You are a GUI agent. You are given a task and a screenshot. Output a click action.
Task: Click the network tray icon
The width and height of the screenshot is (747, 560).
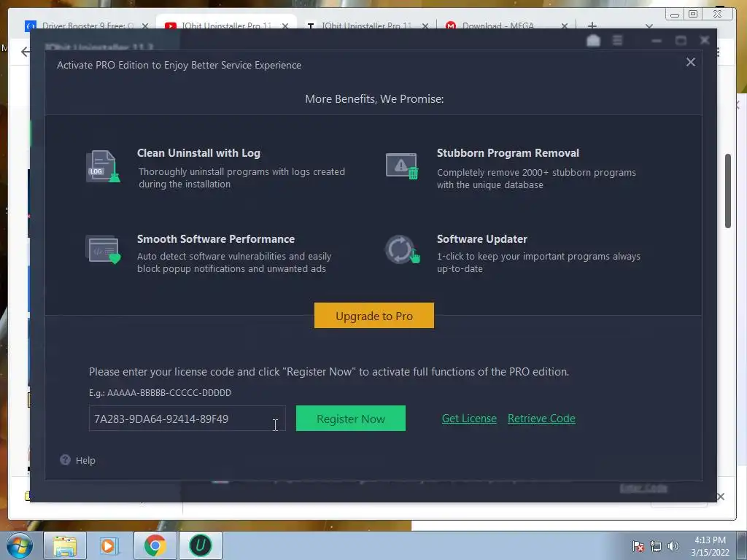coord(656,546)
